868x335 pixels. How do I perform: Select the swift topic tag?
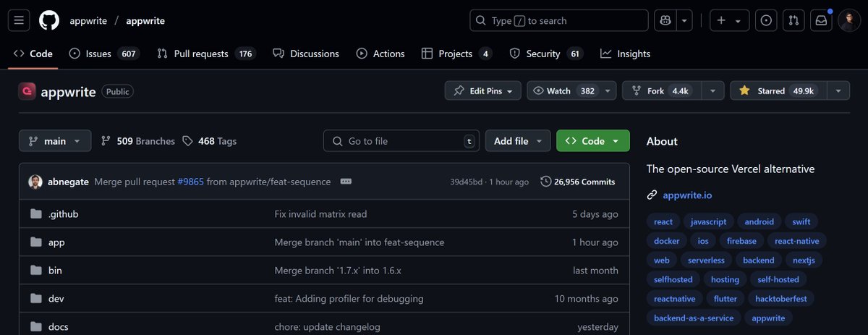click(801, 221)
